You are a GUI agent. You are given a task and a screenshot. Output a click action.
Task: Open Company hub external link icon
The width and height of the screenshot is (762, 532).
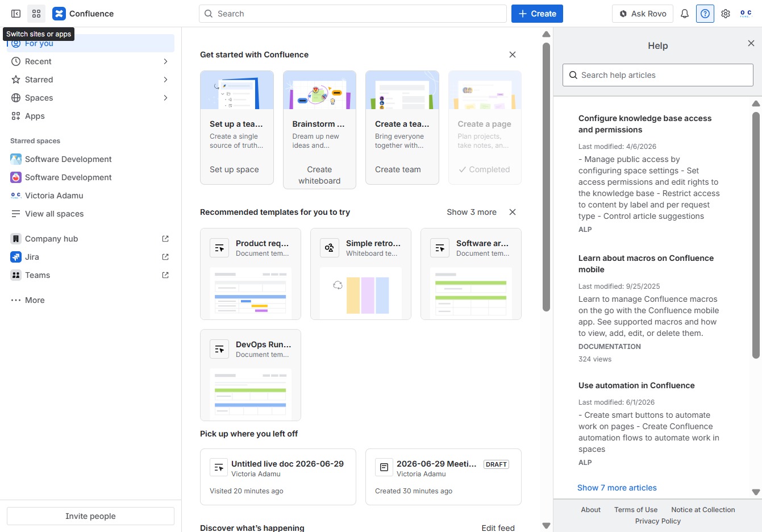[165, 239]
